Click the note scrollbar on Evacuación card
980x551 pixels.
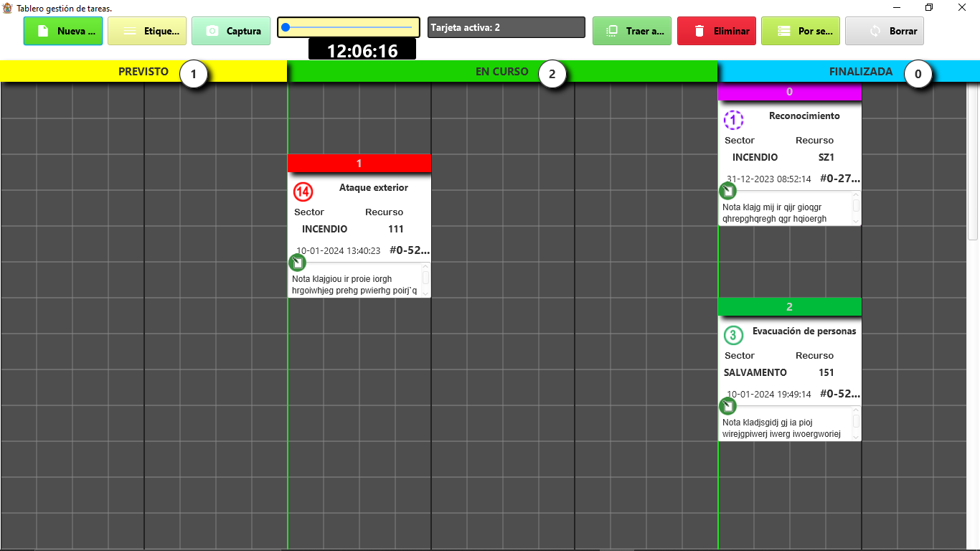click(856, 424)
